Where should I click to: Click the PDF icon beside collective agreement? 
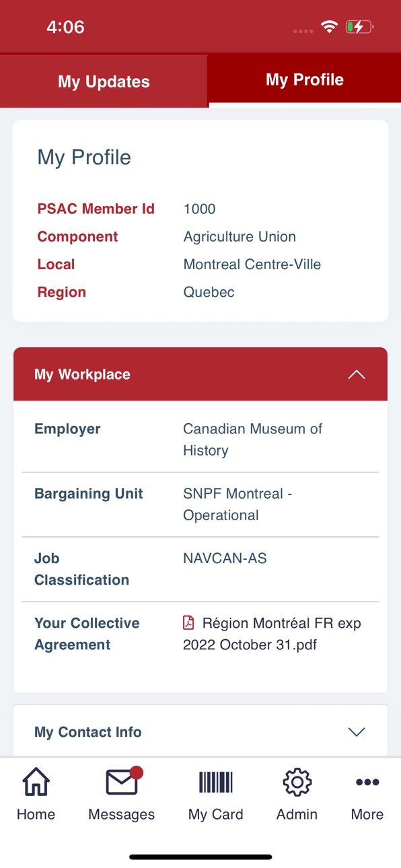(x=189, y=623)
